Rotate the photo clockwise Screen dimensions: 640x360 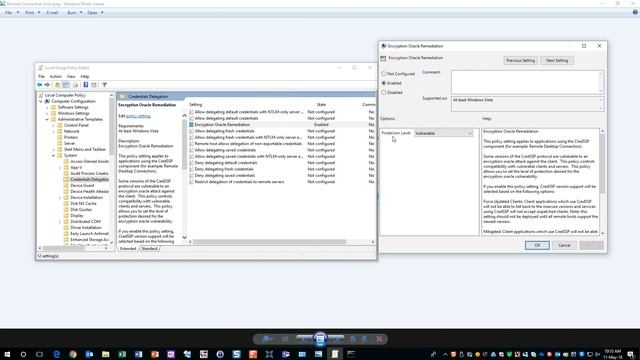tap(364, 339)
